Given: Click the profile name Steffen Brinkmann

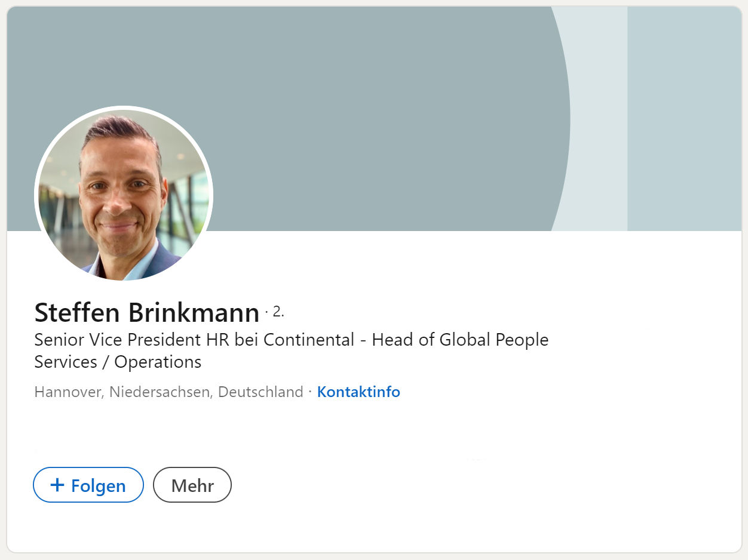Looking at the screenshot, I should click(147, 312).
